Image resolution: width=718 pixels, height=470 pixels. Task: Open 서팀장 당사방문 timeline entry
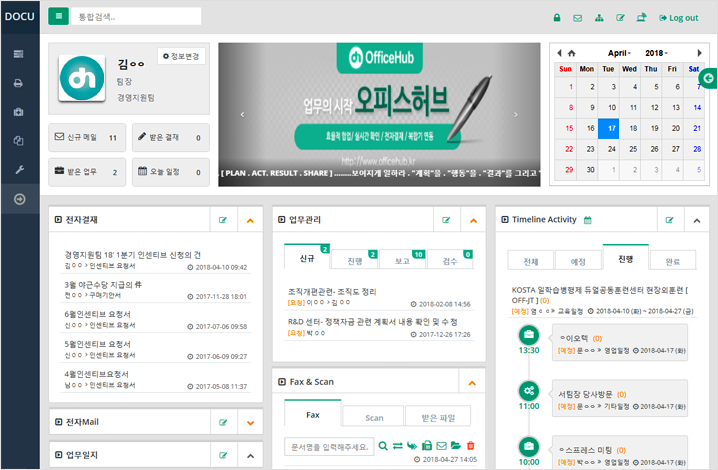tap(585, 394)
